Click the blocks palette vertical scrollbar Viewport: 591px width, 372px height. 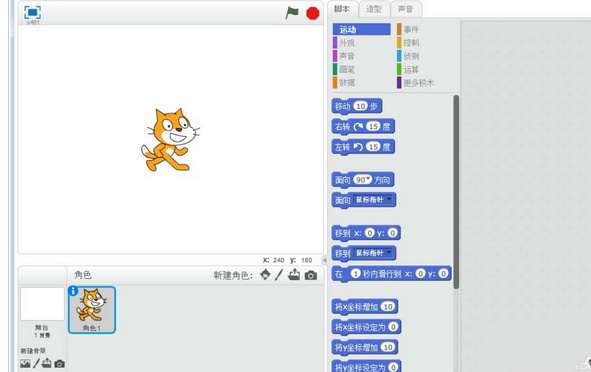point(456,192)
